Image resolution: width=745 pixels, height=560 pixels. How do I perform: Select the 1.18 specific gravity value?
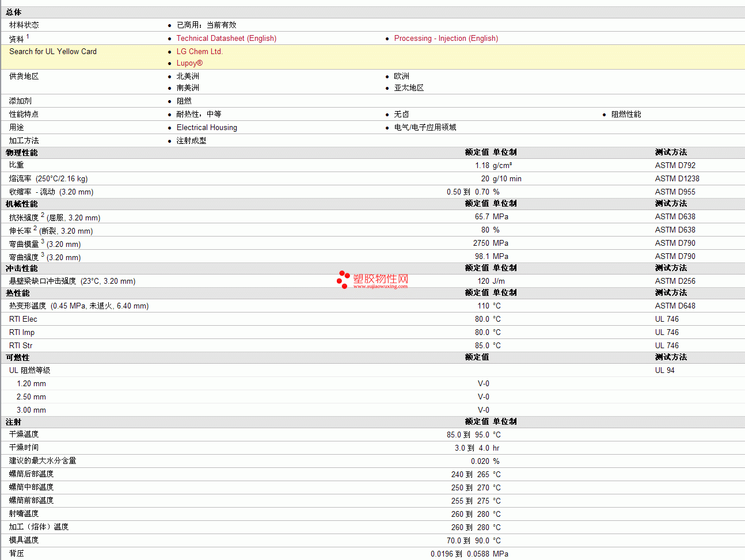coord(482,166)
